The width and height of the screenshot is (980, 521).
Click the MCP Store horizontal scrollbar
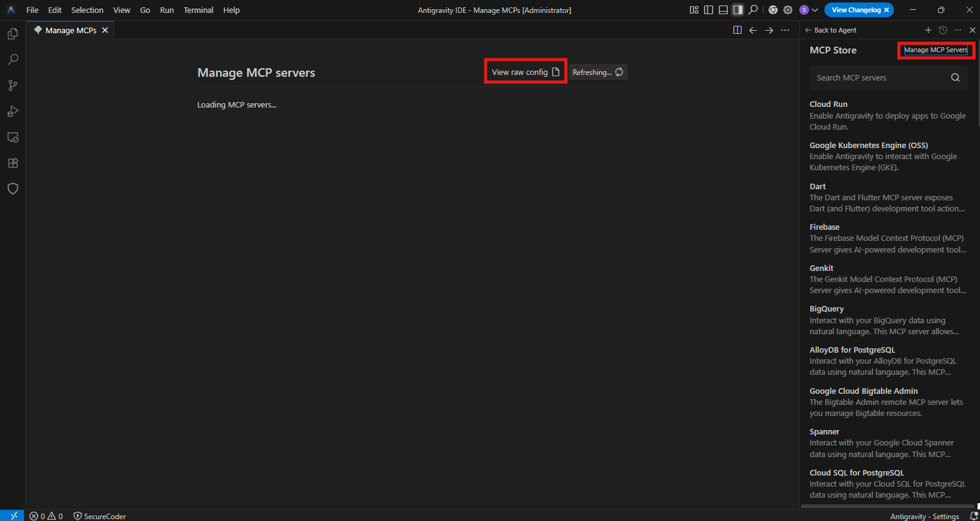tap(888, 506)
